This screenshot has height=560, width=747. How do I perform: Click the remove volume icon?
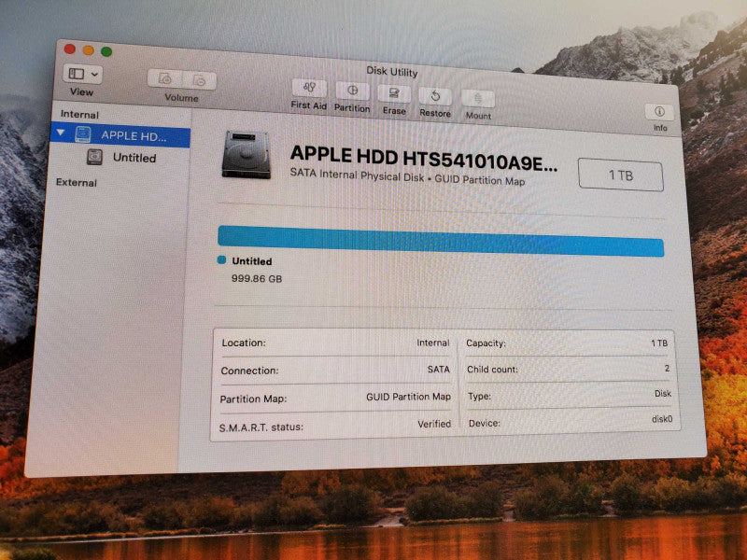pyautogui.click(x=199, y=81)
